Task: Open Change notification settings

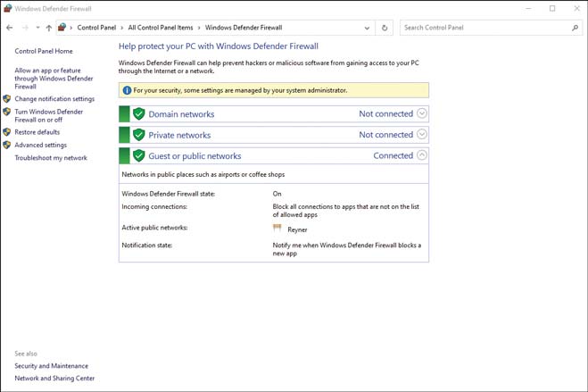Action: (54, 99)
